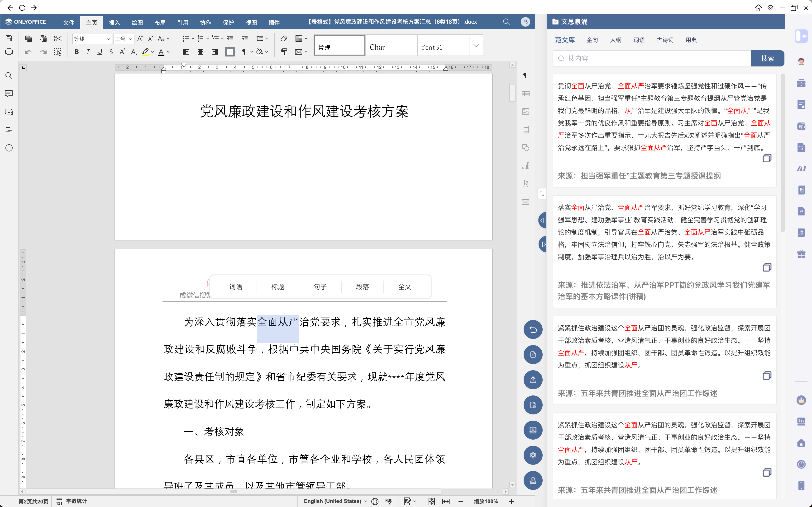
Task: Toggle strikethrough formatting
Action: (x=111, y=52)
